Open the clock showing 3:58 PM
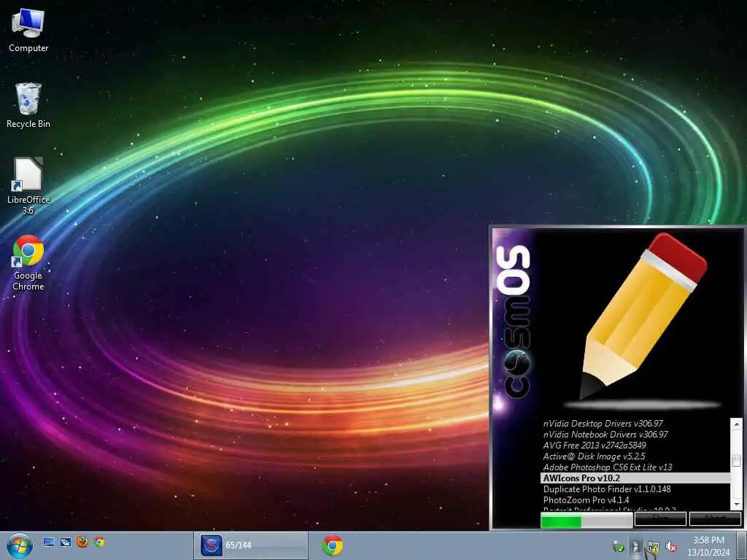 (x=708, y=545)
